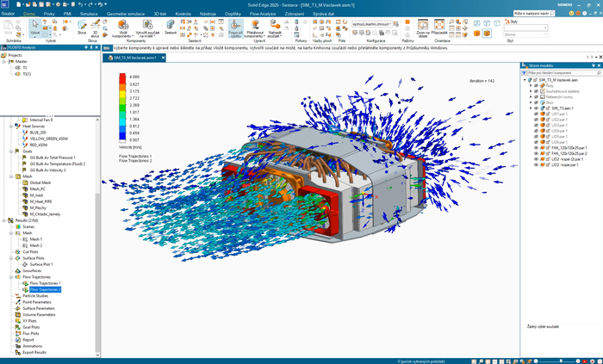Select the shaded with edges view cube

pyautogui.click(x=487, y=34)
